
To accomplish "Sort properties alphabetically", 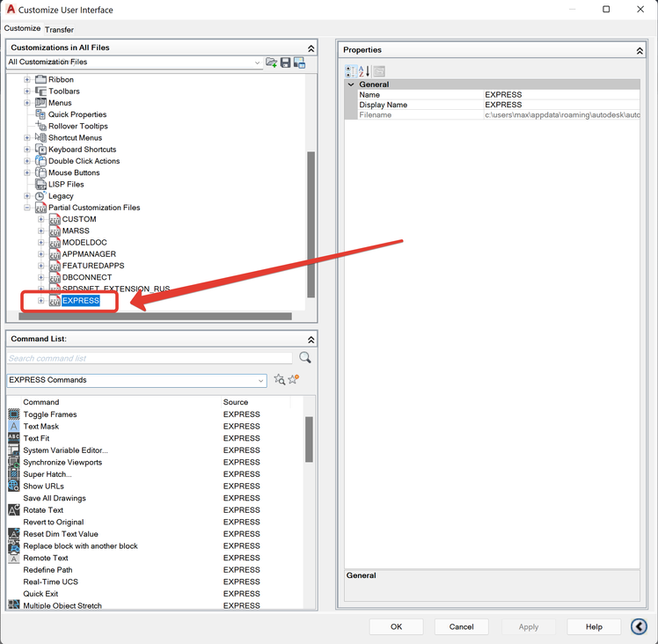I will click(x=364, y=71).
